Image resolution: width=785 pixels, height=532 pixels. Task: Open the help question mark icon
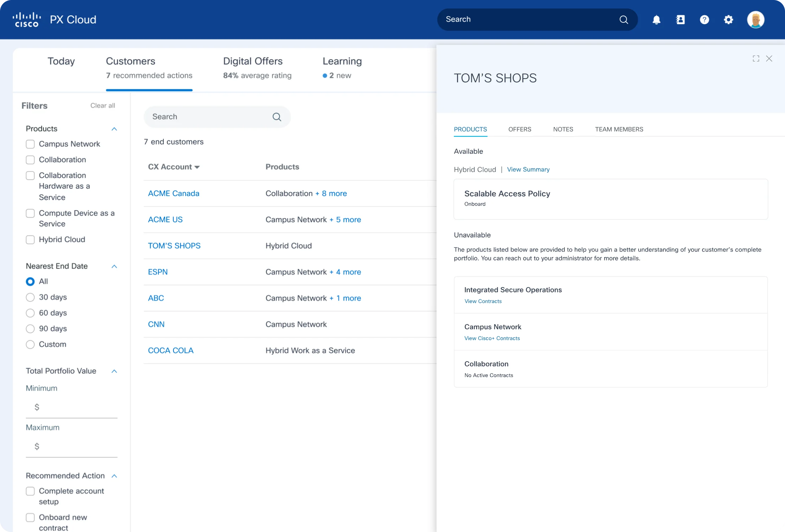pos(704,19)
